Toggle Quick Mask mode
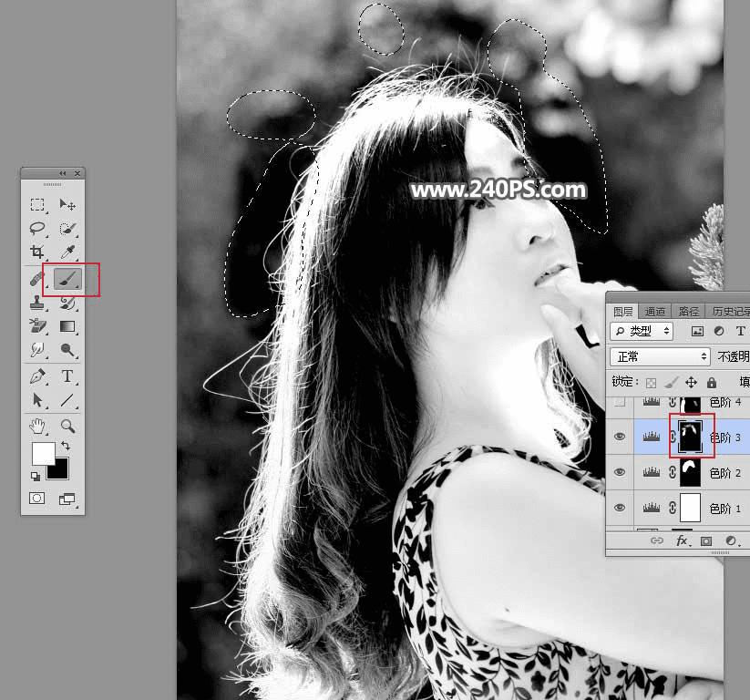750x700 pixels. tap(37, 499)
